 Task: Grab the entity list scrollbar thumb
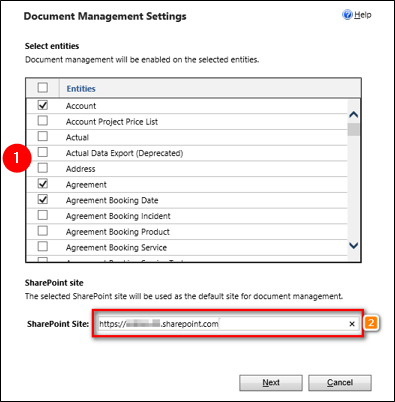353,129
